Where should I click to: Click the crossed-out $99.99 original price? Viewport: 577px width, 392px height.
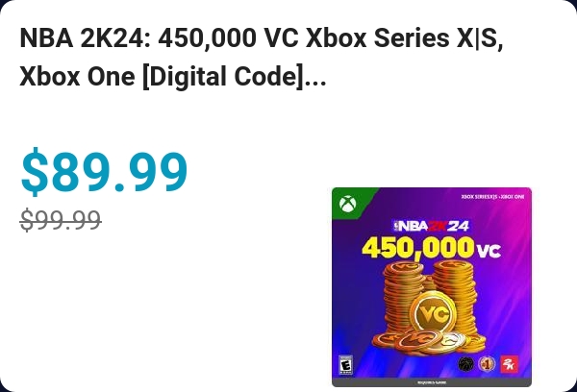[61, 221]
